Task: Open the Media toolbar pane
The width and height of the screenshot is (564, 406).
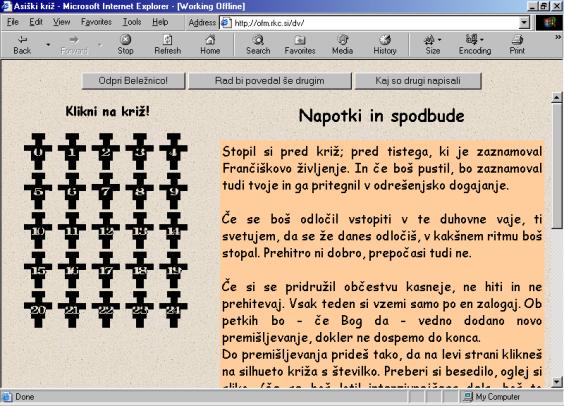Action: (x=342, y=45)
